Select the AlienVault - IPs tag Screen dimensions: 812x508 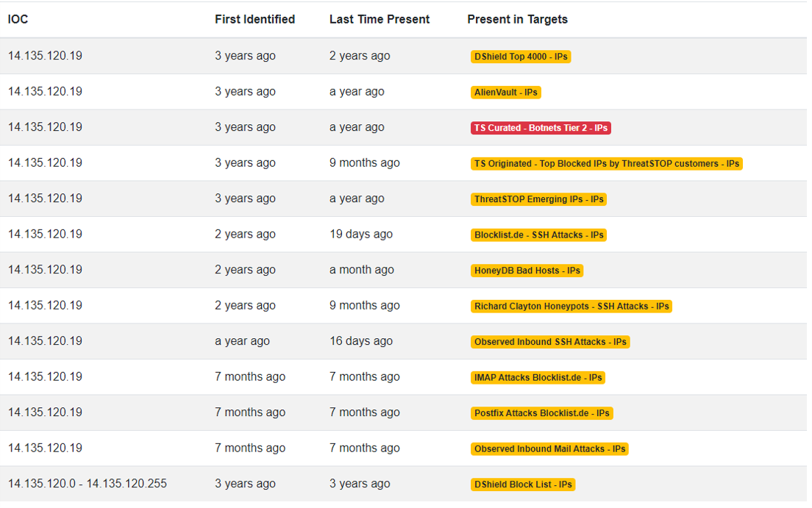506,93
